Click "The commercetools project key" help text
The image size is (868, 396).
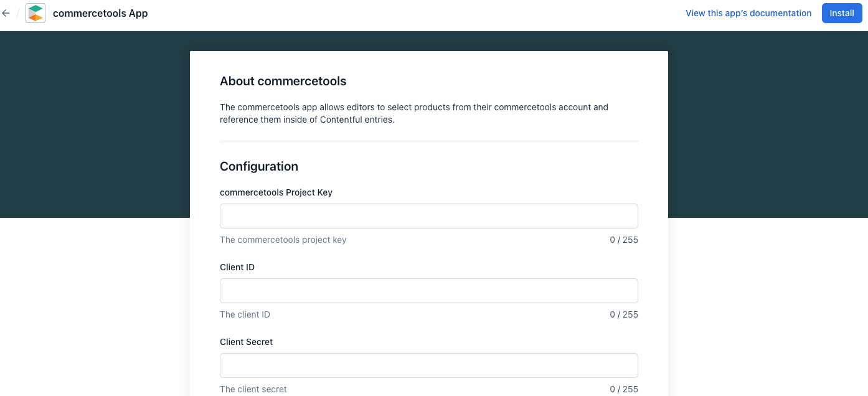[x=283, y=240]
